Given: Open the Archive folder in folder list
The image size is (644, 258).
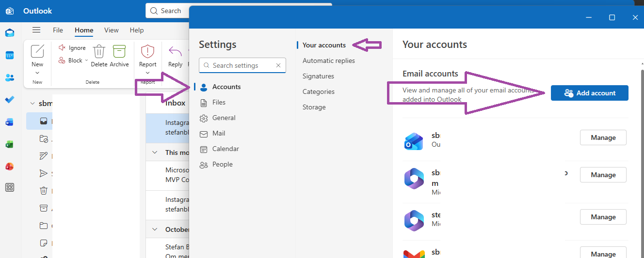Looking at the screenshot, I should (x=44, y=208).
